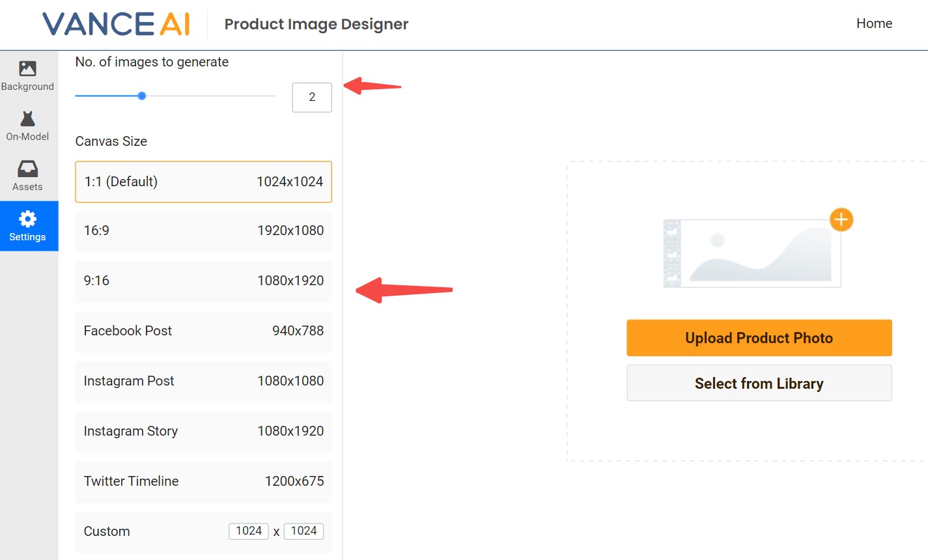Image resolution: width=928 pixels, height=560 pixels.
Task: Select the On-Model dress icon
Action: point(27,119)
